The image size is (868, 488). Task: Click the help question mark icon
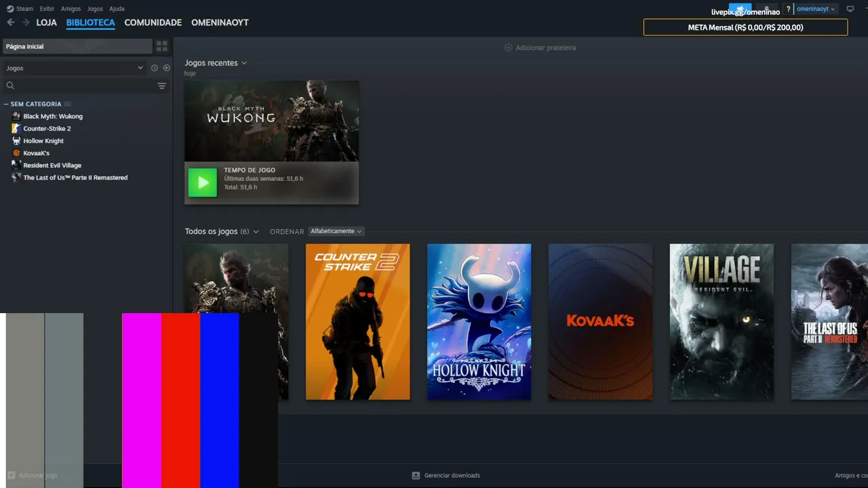click(788, 9)
